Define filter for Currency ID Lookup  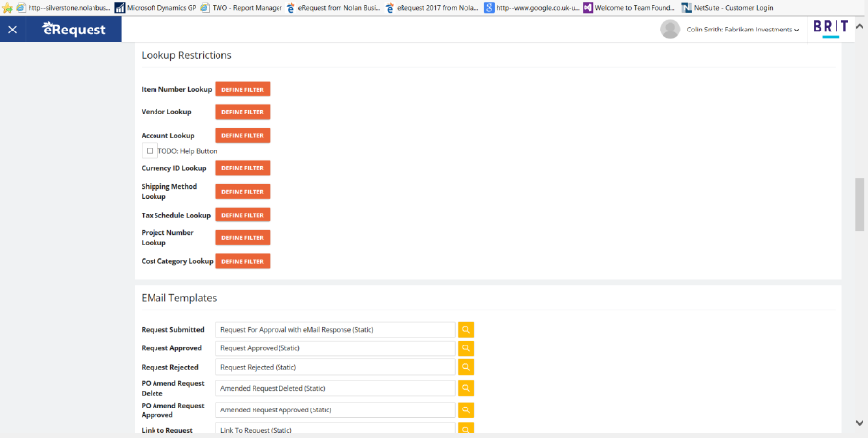click(x=242, y=168)
